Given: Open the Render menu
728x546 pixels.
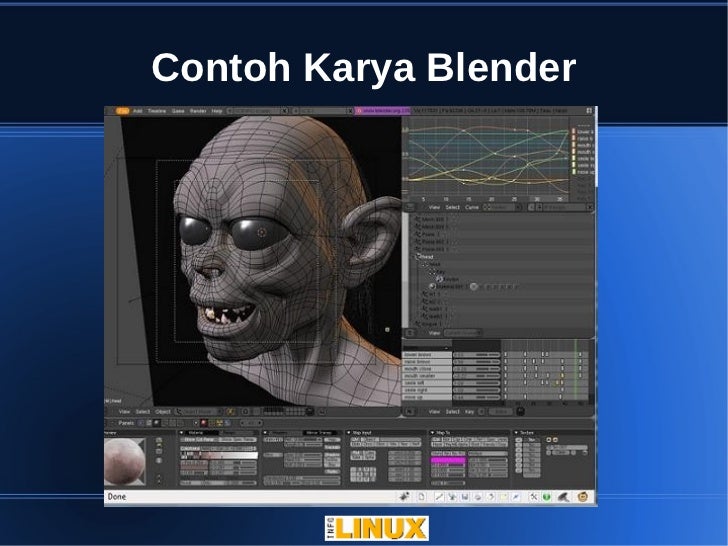Looking at the screenshot, I should point(198,111).
